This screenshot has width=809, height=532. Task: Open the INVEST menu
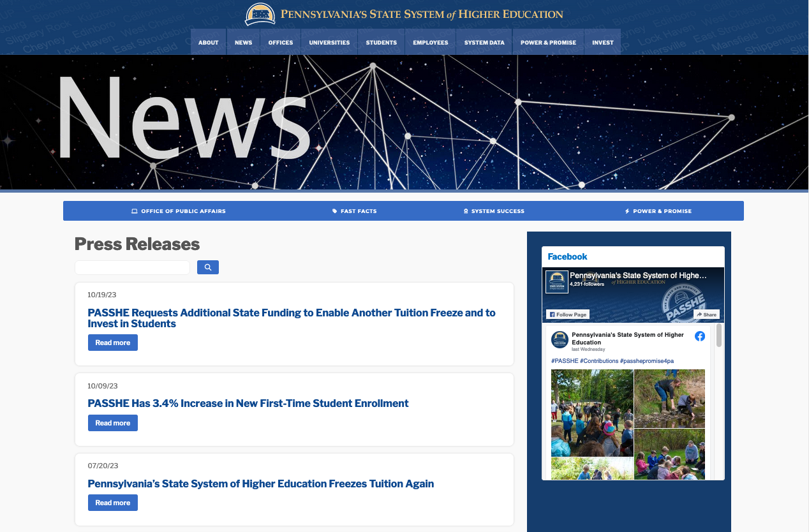603,43
